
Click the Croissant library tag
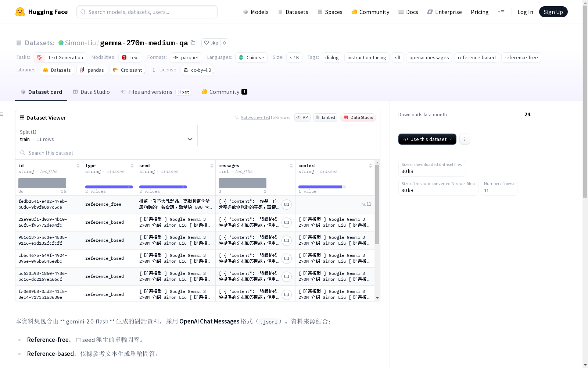(128, 70)
